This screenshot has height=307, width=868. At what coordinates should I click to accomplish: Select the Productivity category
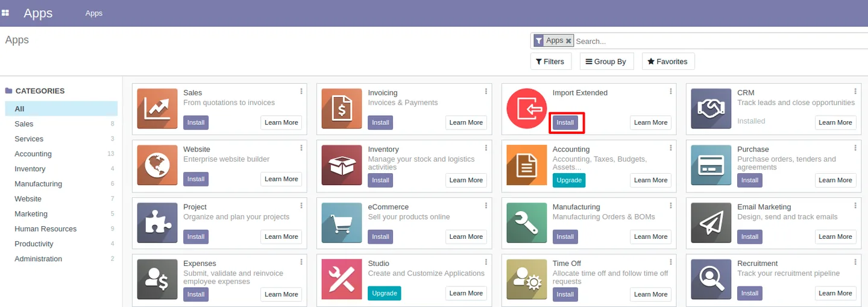tap(61, 244)
